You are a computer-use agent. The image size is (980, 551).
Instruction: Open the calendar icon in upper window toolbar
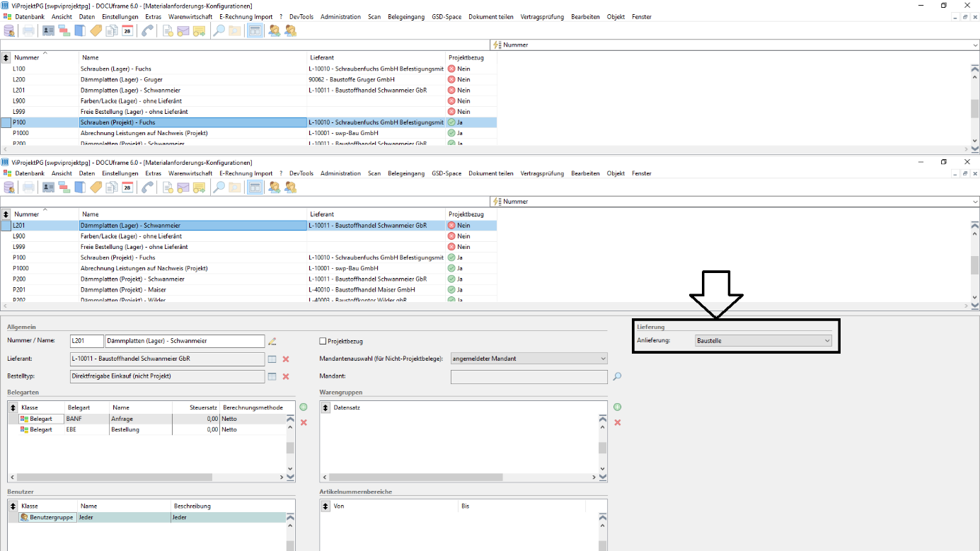point(127,30)
